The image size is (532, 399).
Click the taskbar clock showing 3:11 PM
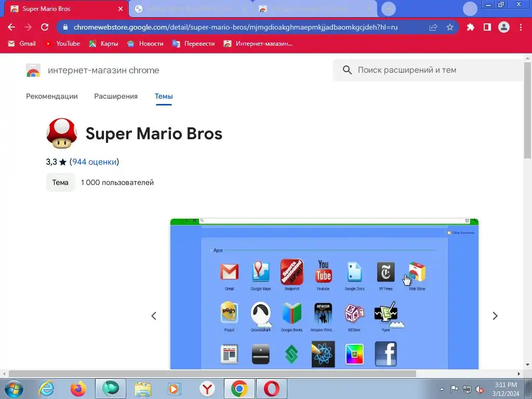[506, 389]
